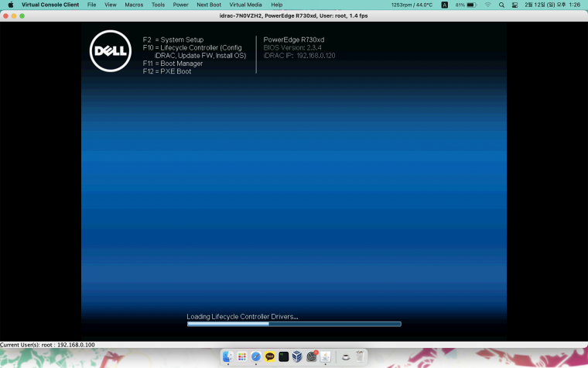The height and width of the screenshot is (368, 588).
Task: Open the Virtual Console Client app menu
Action: 50,5
